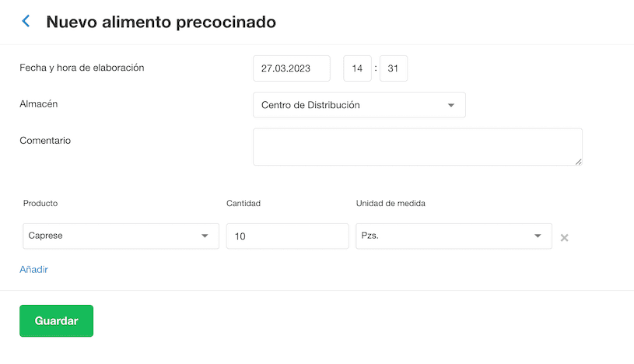Open the Pzs. unit of measure dropdown
Image resolution: width=634 pixels, height=364 pixels.
point(454,236)
